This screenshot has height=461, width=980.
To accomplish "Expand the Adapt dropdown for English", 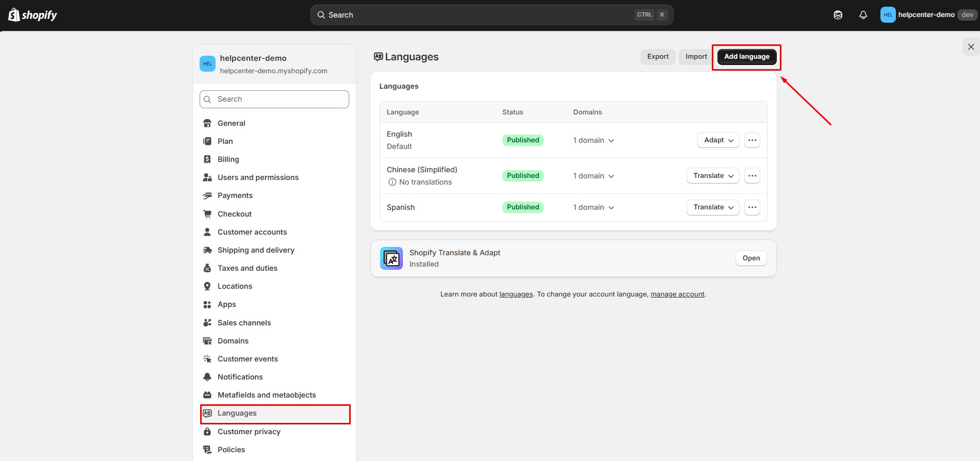I will tap(718, 140).
